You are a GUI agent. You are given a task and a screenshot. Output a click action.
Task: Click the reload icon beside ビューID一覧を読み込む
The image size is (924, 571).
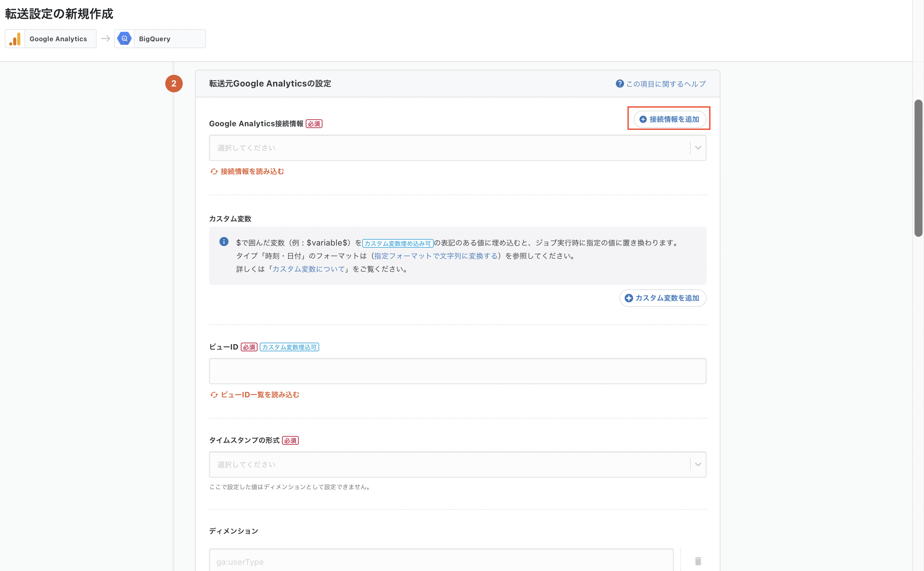[x=214, y=395]
